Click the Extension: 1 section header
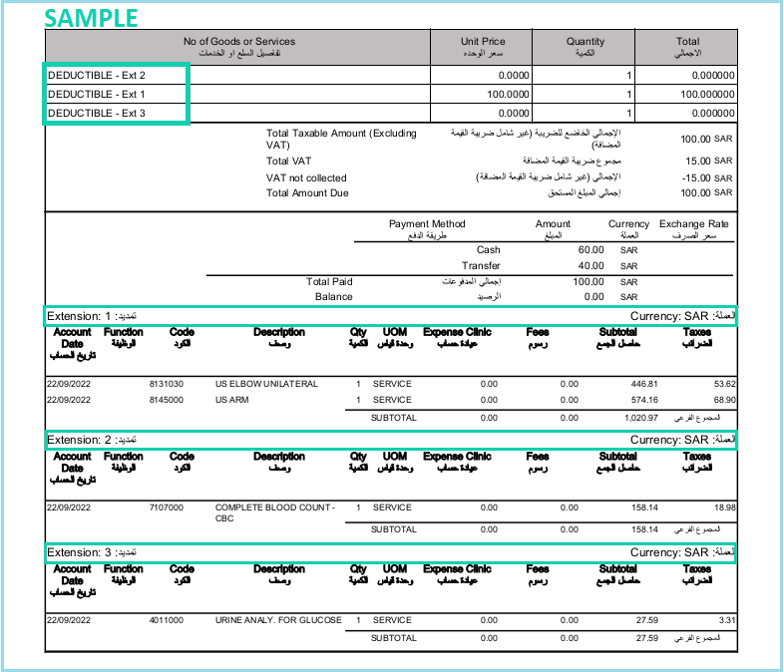Screen dimensions: 784x672 pyautogui.click(x=390, y=316)
